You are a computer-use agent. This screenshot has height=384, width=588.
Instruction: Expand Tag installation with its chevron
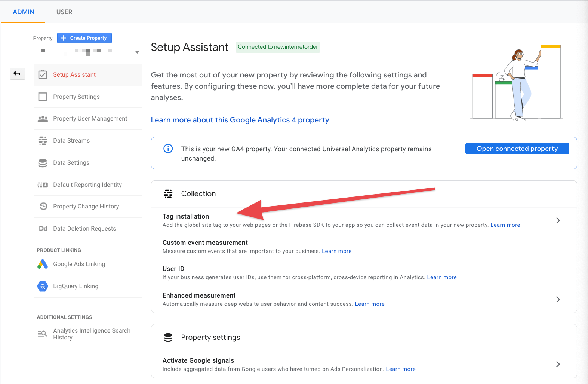[558, 220]
